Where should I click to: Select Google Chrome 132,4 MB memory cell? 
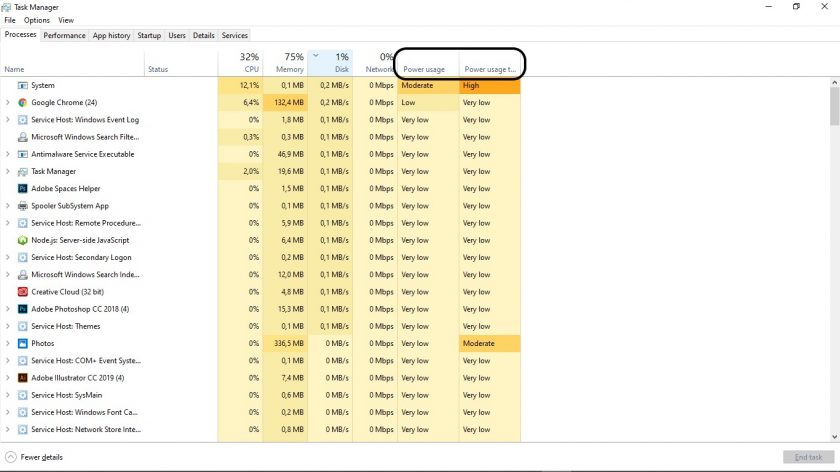(285, 102)
